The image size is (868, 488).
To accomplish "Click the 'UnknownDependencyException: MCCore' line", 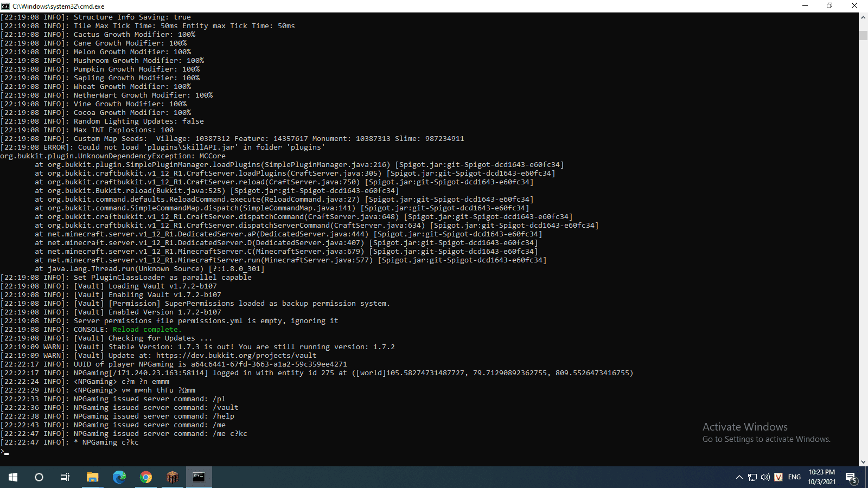I will pyautogui.click(x=113, y=156).
